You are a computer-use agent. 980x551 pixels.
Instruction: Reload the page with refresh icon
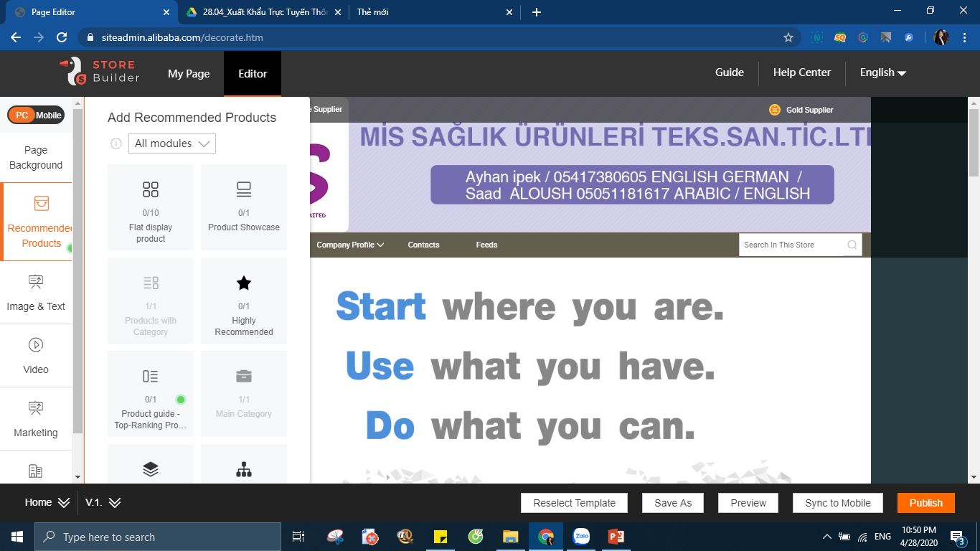[x=62, y=37]
